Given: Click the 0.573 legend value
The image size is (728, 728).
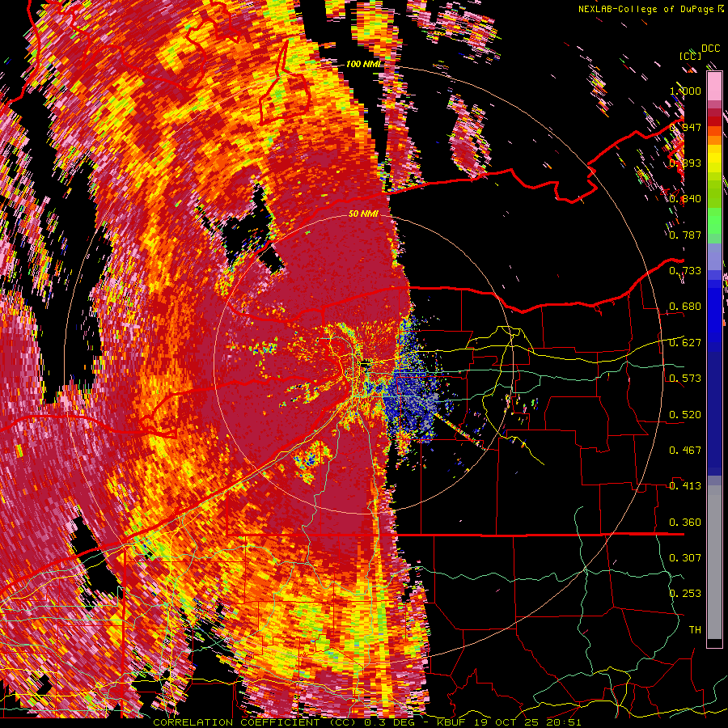Looking at the screenshot, I should 685,379.
